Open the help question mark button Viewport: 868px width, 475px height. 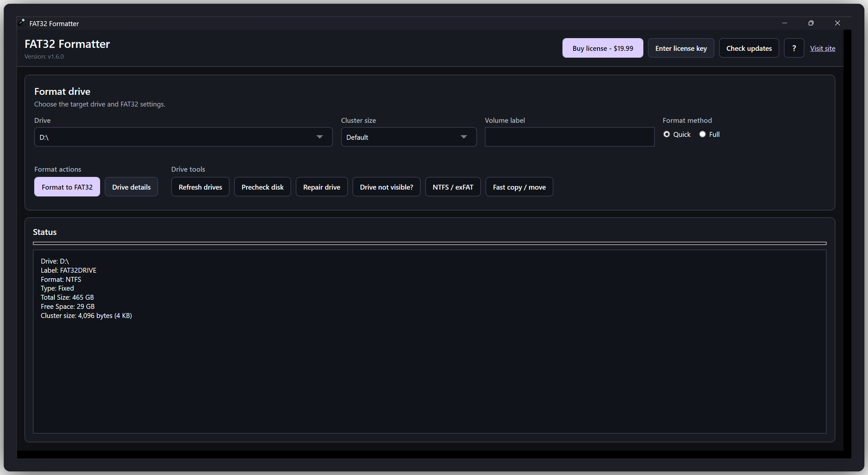pyautogui.click(x=794, y=48)
